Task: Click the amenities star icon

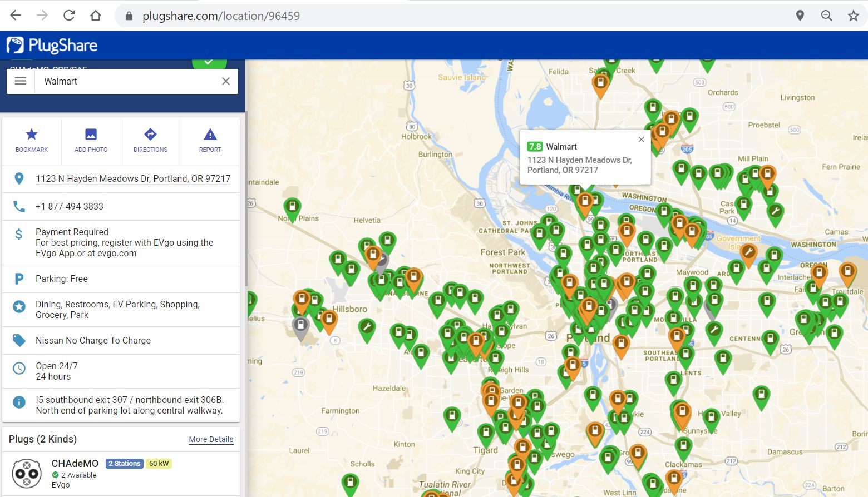Action: point(19,306)
